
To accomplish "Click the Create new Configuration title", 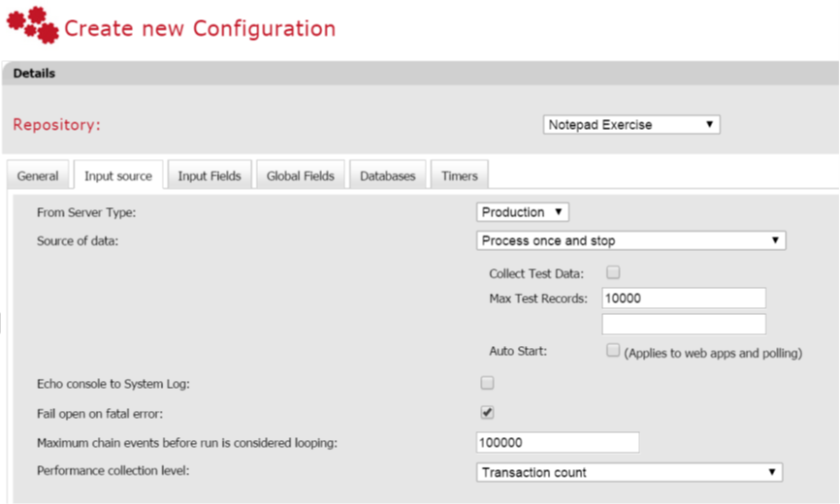I will coord(200,28).
